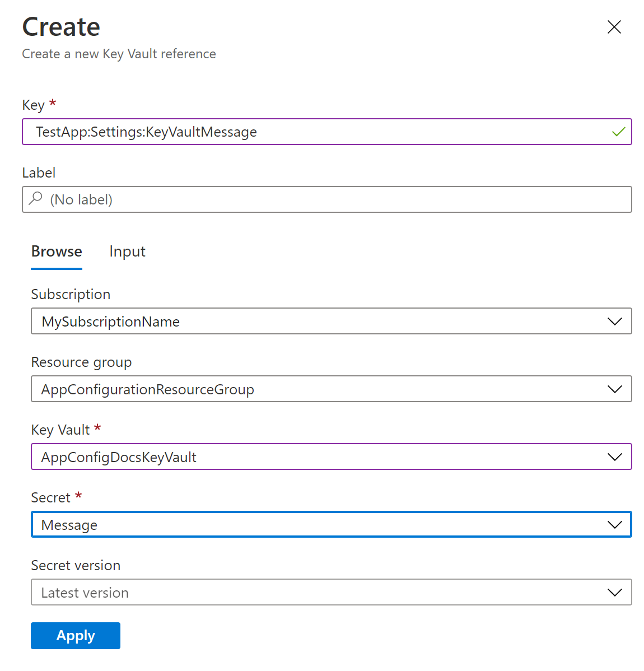
Task: Click the search icon in the Label field
Action: [36, 199]
